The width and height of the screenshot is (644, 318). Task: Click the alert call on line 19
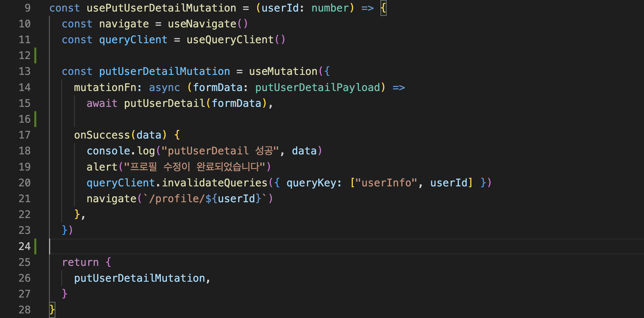(102, 167)
